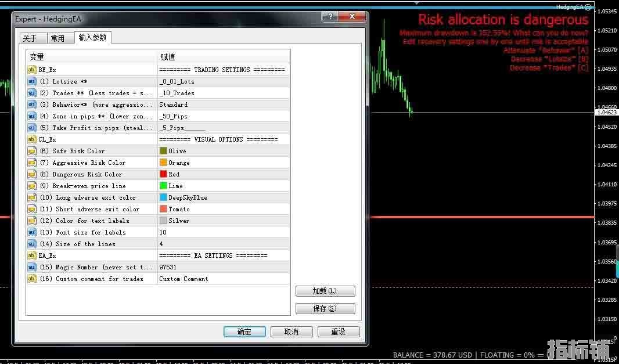Click the icon beside the Lotsize parameter
Viewport: 619px width, 364px height.
coord(32,81)
